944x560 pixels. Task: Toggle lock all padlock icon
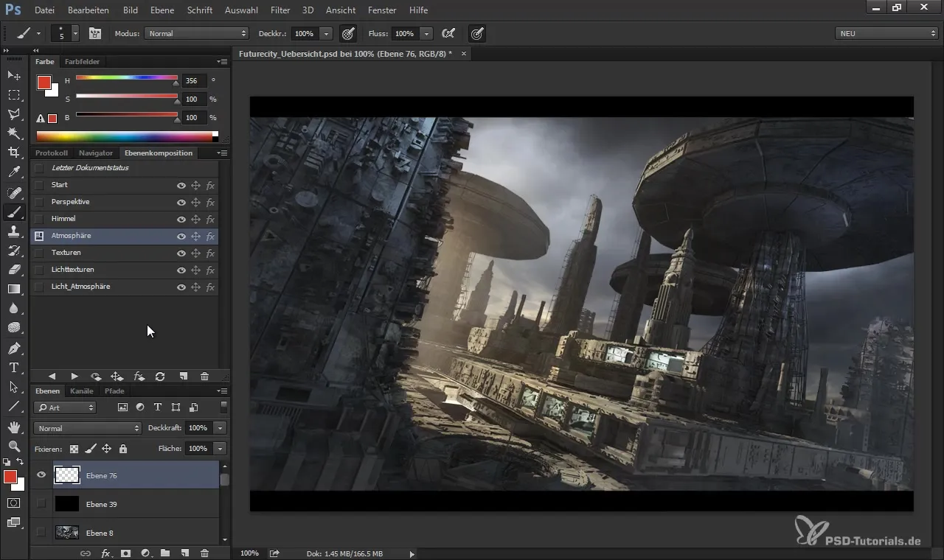click(122, 448)
